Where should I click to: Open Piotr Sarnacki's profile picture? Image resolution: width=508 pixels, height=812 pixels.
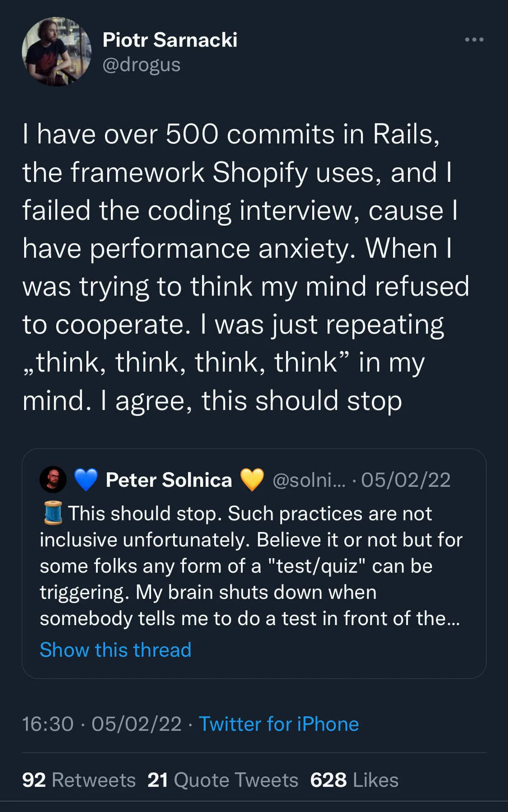(56, 52)
